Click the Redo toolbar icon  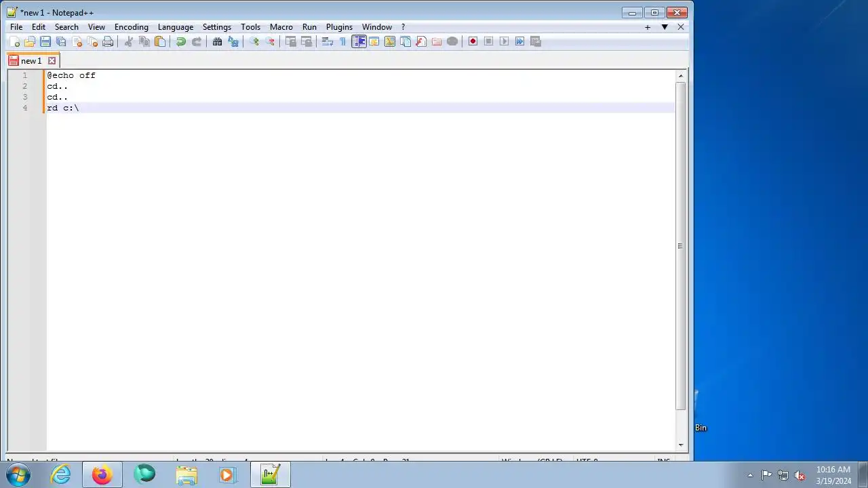(197, 41)
